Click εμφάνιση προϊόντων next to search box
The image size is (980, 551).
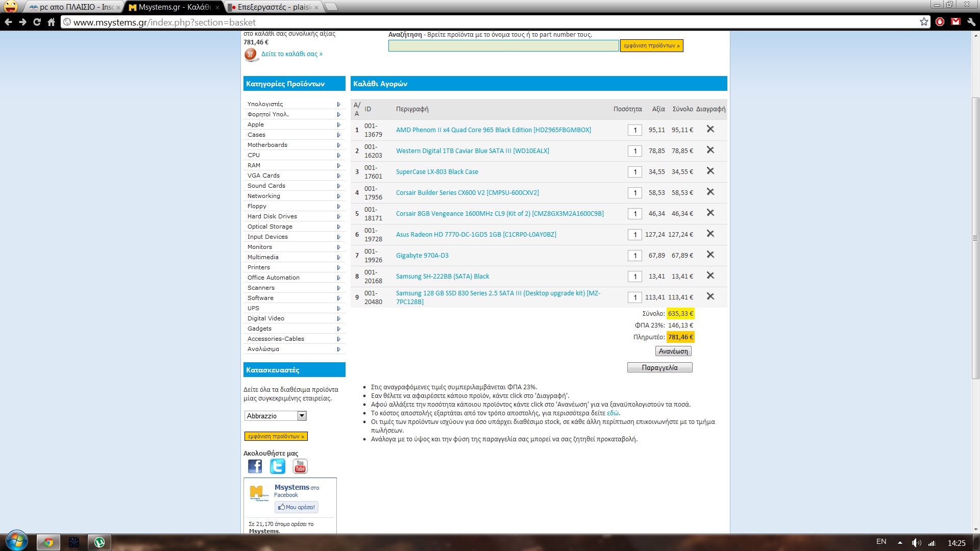click(651, 45)
